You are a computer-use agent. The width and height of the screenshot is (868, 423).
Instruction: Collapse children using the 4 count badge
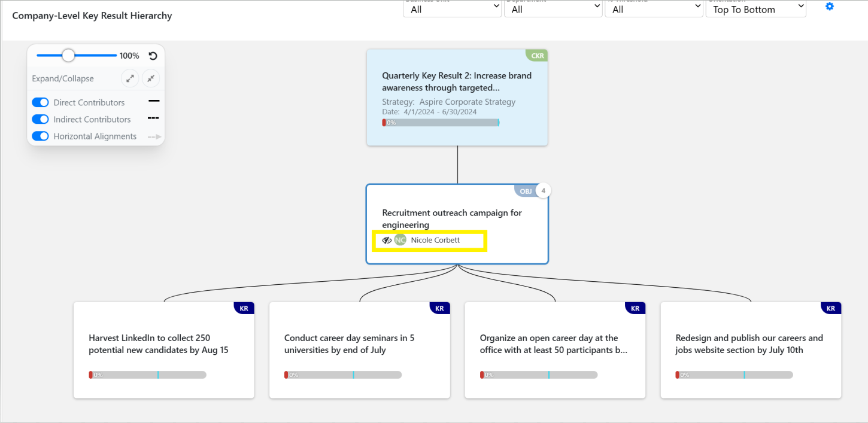pos(543,191)
